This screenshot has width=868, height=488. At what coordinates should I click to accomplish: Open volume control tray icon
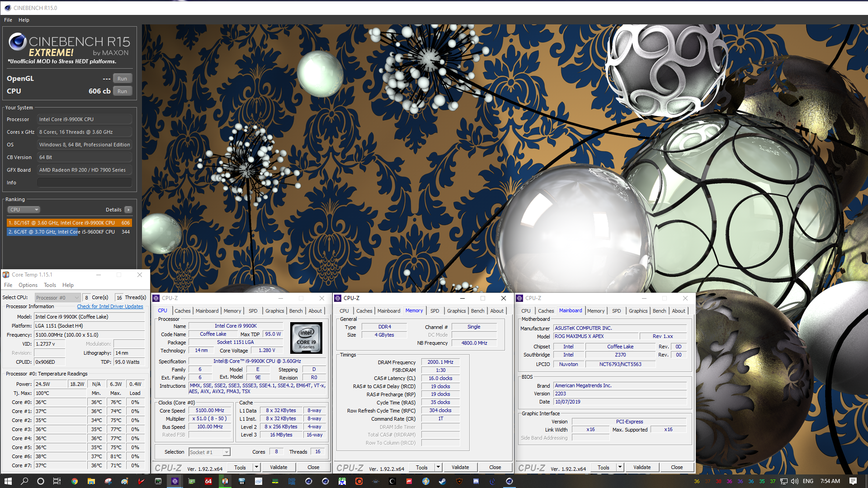click(x=795, y=481)
